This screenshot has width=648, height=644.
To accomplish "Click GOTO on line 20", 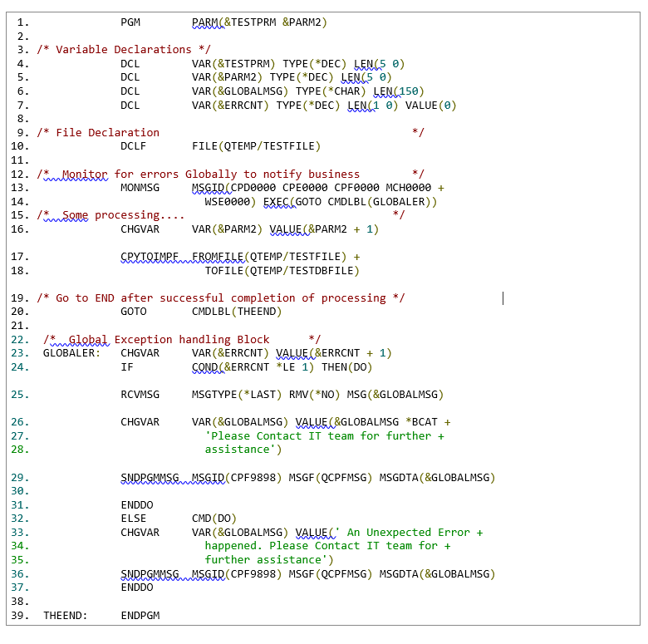I will 134,312.
